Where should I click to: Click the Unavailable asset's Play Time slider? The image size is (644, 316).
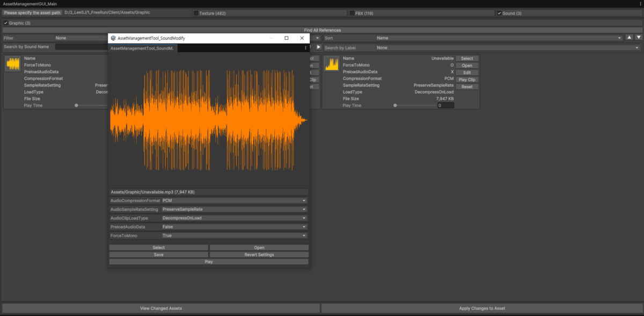coord(415,105)
